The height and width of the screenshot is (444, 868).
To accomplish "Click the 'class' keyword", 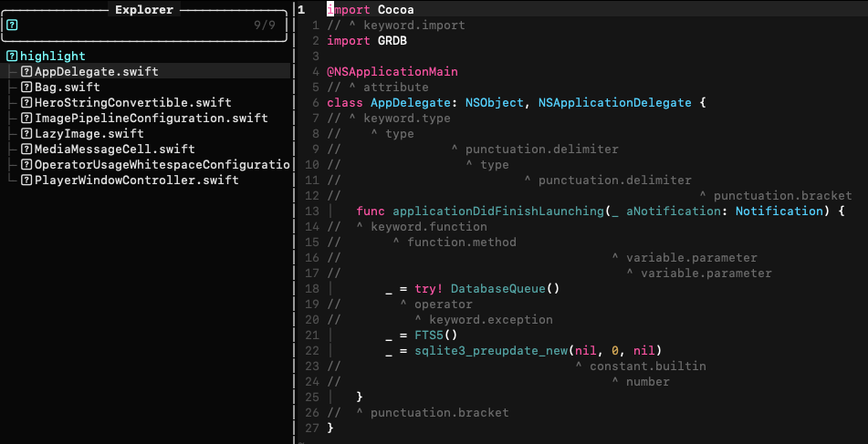I will [345, 103].
